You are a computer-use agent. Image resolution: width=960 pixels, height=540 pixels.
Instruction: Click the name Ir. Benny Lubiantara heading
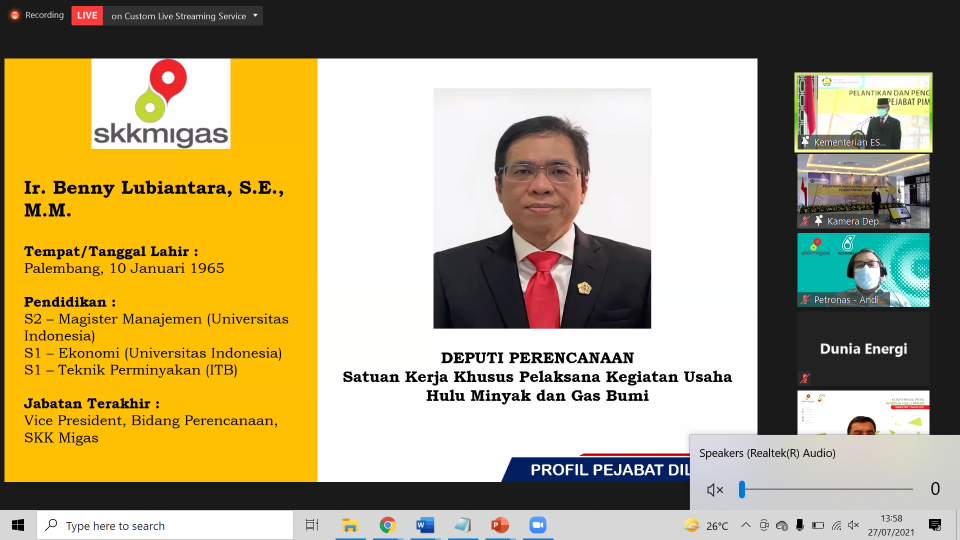tap(154, 198)
